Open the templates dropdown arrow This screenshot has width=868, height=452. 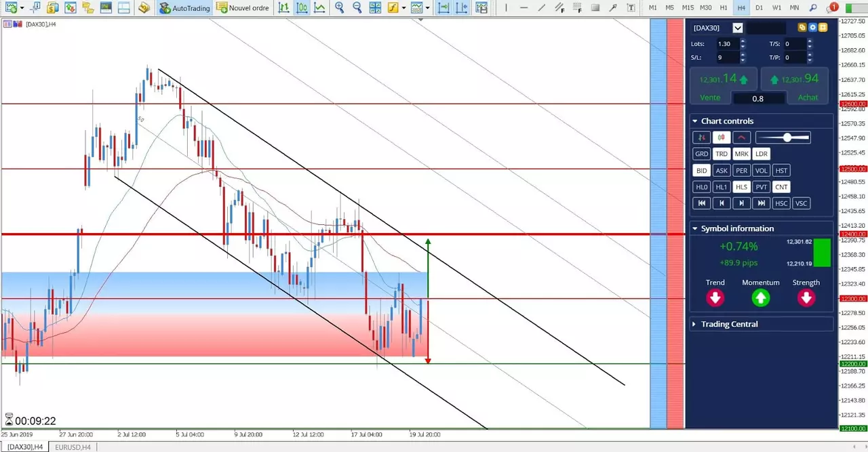coord(429,8)
